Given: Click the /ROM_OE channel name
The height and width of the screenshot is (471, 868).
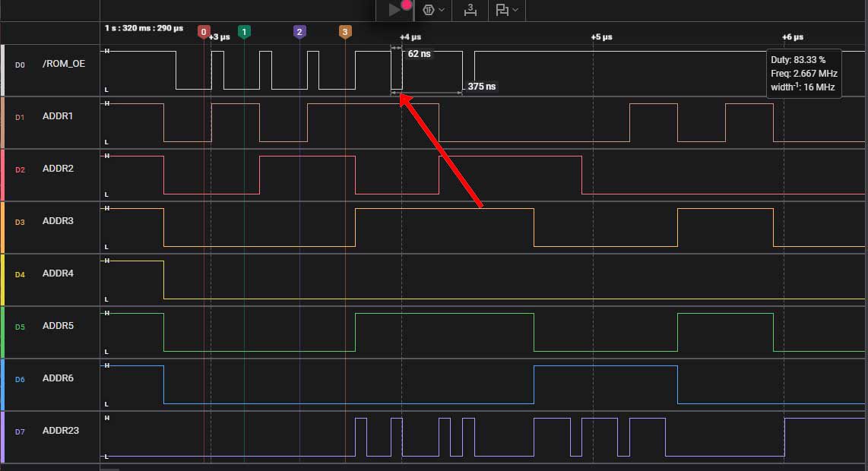Looking at the screenshot, I should (x=64, y=64).
